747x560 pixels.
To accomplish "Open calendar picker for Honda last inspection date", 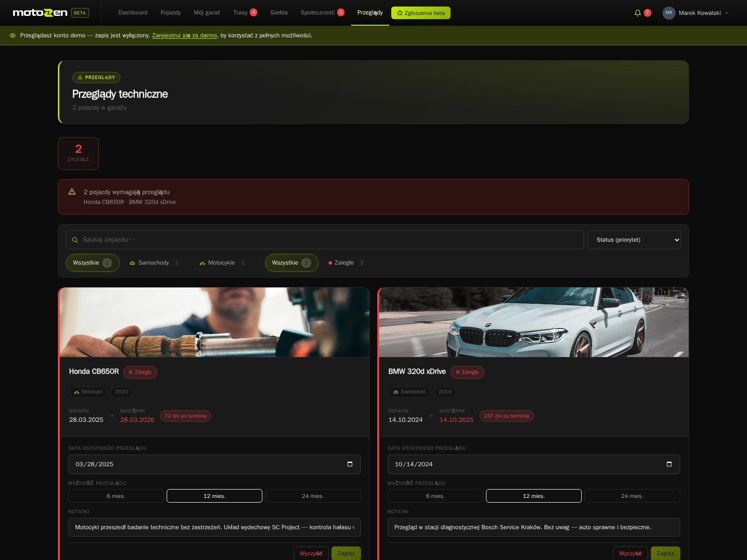I will point(350,464).
